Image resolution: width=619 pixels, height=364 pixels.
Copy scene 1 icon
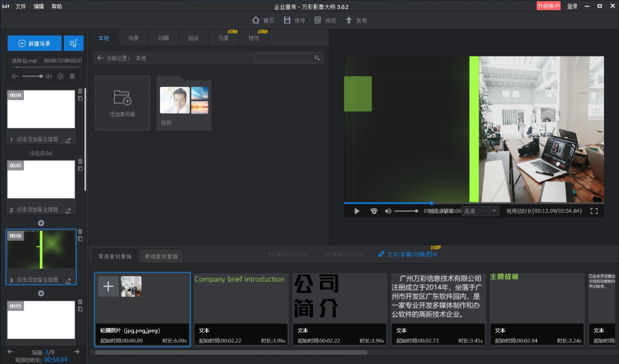pos(80,98)
